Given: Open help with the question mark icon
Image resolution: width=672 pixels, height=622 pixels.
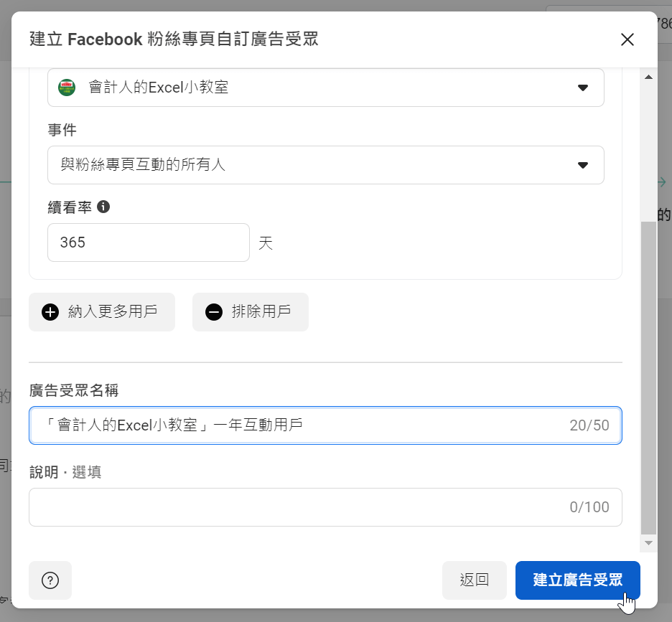Looking at the screenshot, I should [x=50, y=580].
